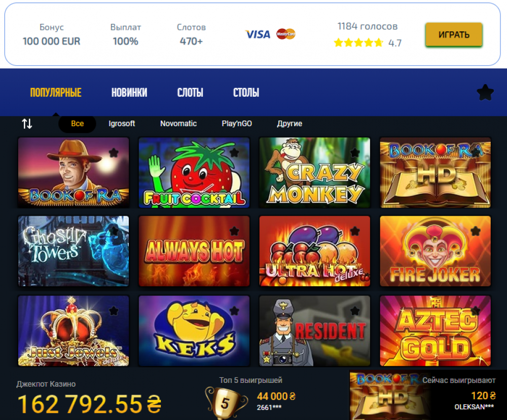
Task: Add Fire Joker to favorites
Action: tap(476, 231)
